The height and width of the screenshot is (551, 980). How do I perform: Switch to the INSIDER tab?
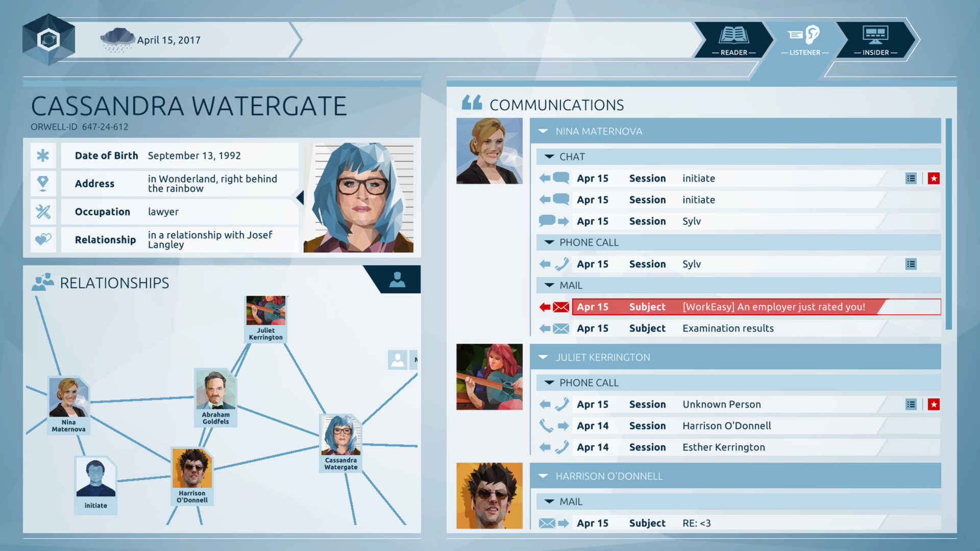[876, 41]
